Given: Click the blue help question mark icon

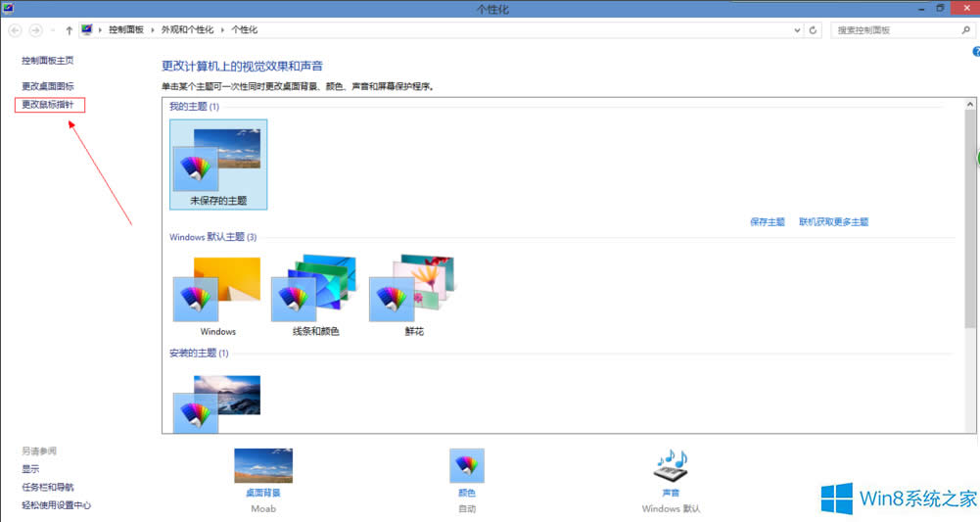Looking at the screenshot, I should click(975, 52).
